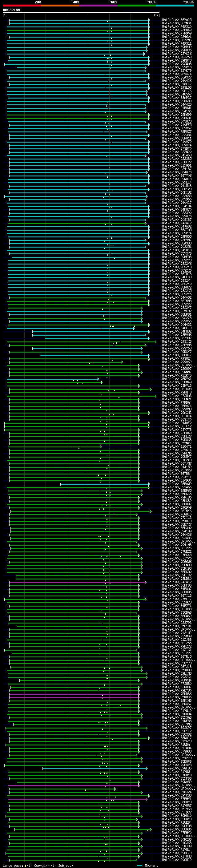Click the UniRef100_C0PBL7 cyan alignment bar
This screenshot has width=197, height=868.
pyautogui.click(x=95, y=355)
